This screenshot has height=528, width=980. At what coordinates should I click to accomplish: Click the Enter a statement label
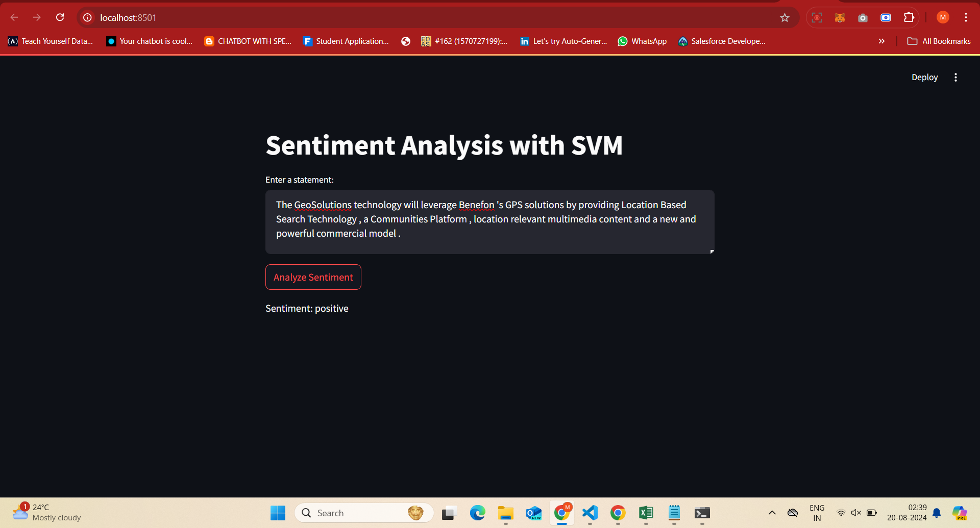pyautogui.click(x=300, y=180)
